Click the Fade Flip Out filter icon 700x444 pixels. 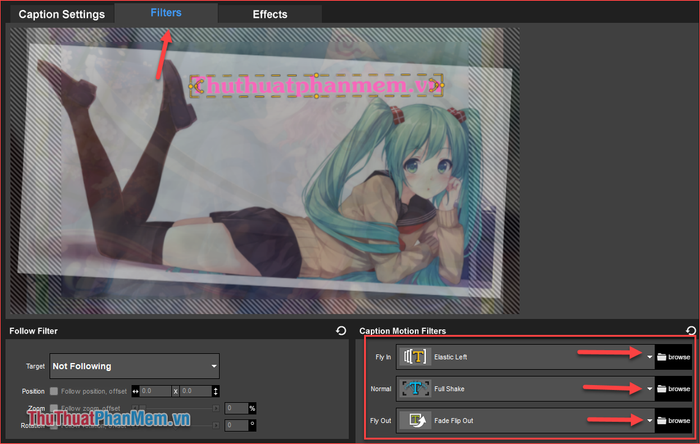tap(415, 420)
